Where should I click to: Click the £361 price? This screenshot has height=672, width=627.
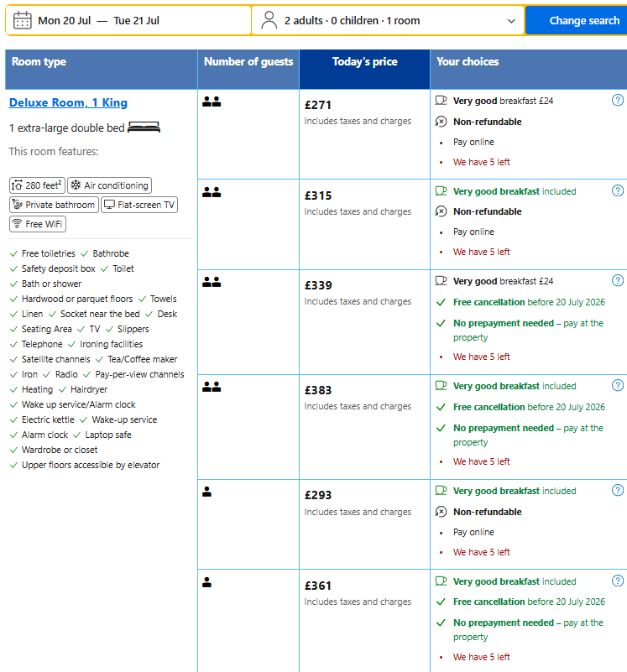[318, 586]
